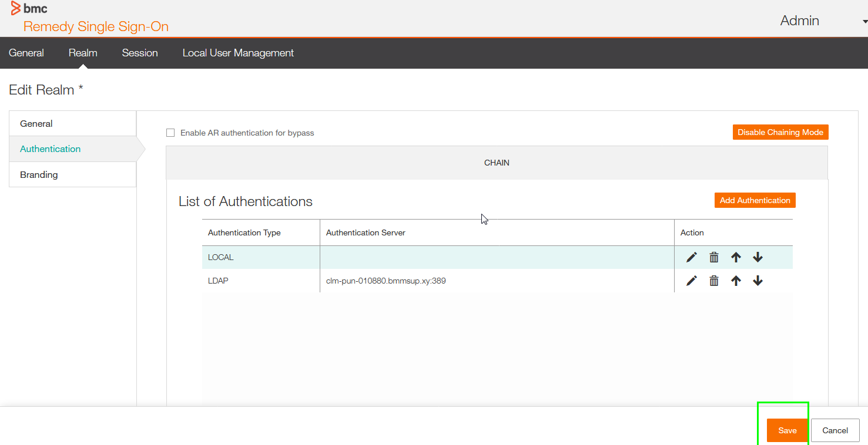This screenshot has width=868, height=445.
Task: Click Add Authentication button
Action: coord(755,200)
